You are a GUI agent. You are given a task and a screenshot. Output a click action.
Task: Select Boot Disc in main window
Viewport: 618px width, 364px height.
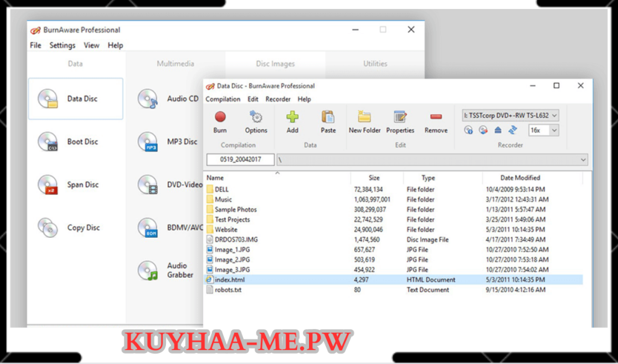(x=75, y=142)
